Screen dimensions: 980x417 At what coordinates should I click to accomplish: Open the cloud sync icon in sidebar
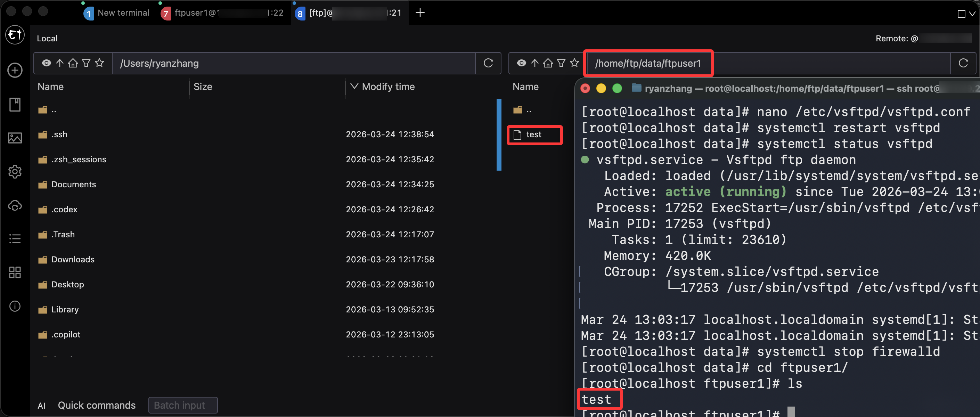[x=15, y=205]
